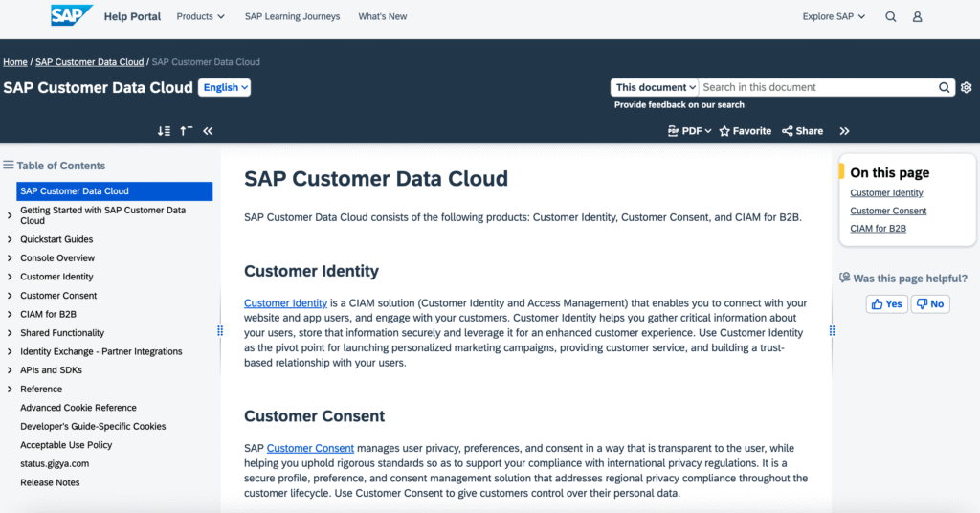Click the Table of Contents hamburger icon
This screenshot has height=513, width=980.
pos(8,165)
